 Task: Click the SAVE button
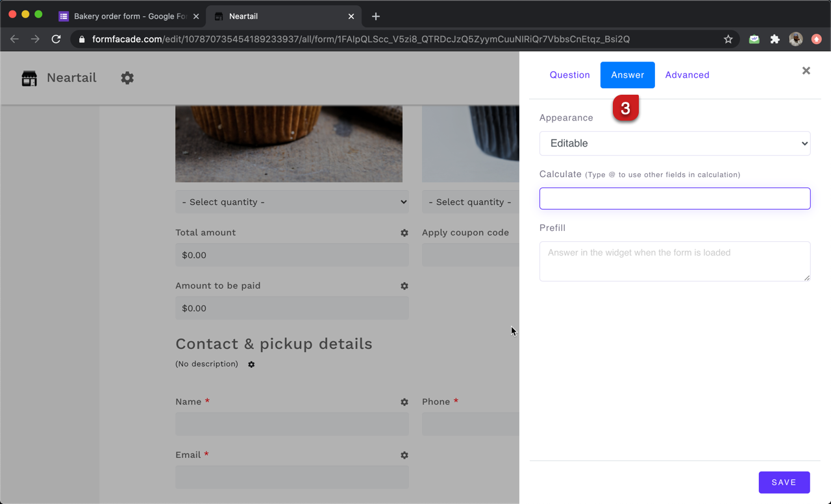[x=784, y=482]
